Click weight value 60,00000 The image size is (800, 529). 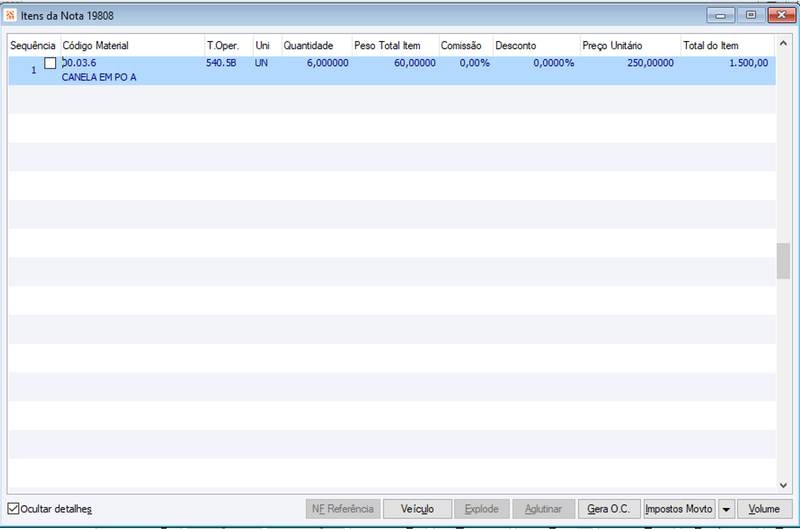coord(415,63)
